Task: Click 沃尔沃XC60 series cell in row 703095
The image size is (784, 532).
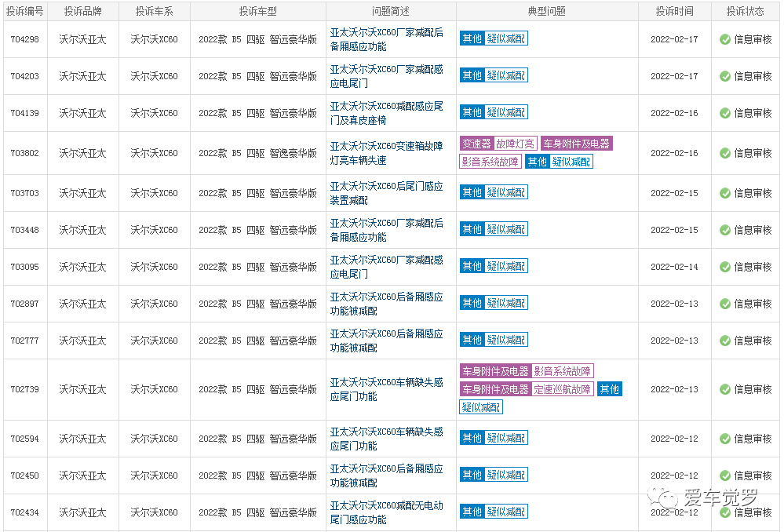Action: 154,268
